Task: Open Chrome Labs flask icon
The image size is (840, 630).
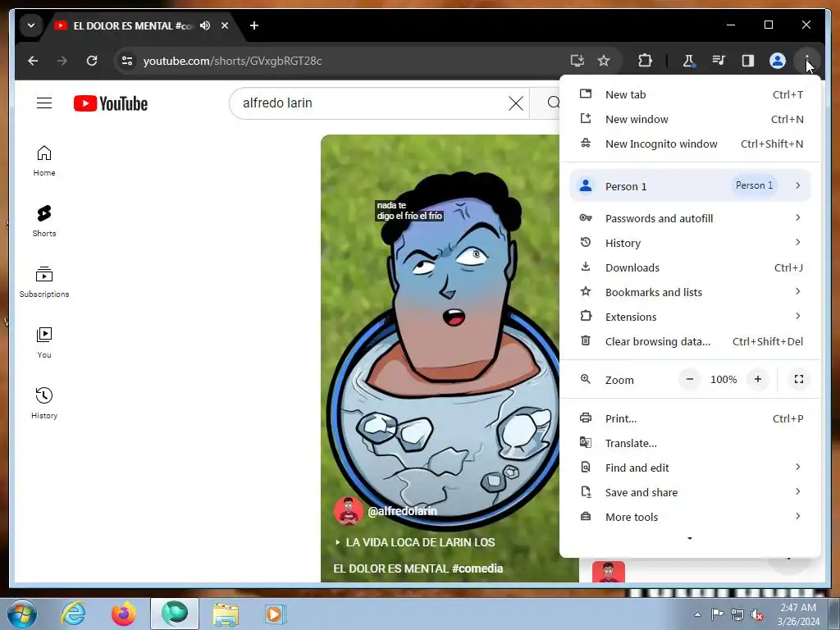Action: 688,61
